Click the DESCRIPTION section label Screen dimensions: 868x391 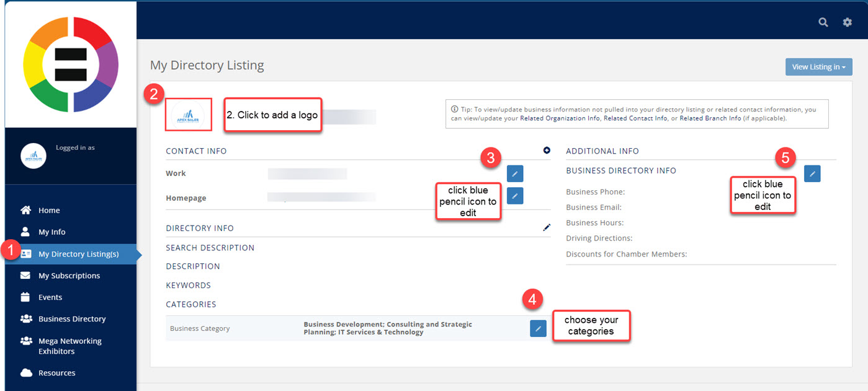click(193, 266)
